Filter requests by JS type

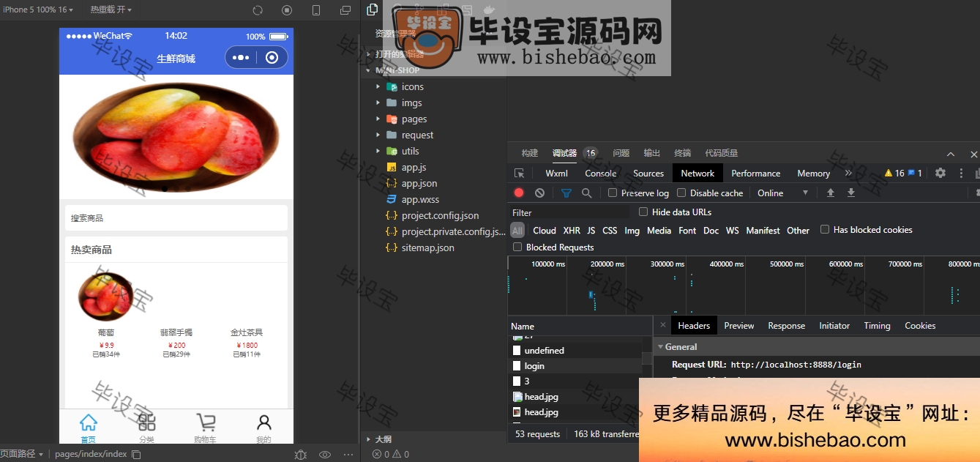tap(591, 230)
